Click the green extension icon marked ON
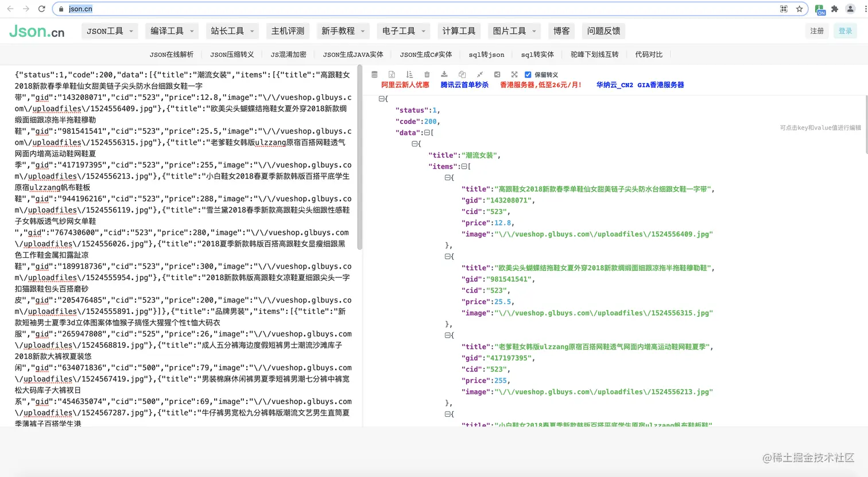This screenshot has height=477, width=868. (x=820, y=9)
